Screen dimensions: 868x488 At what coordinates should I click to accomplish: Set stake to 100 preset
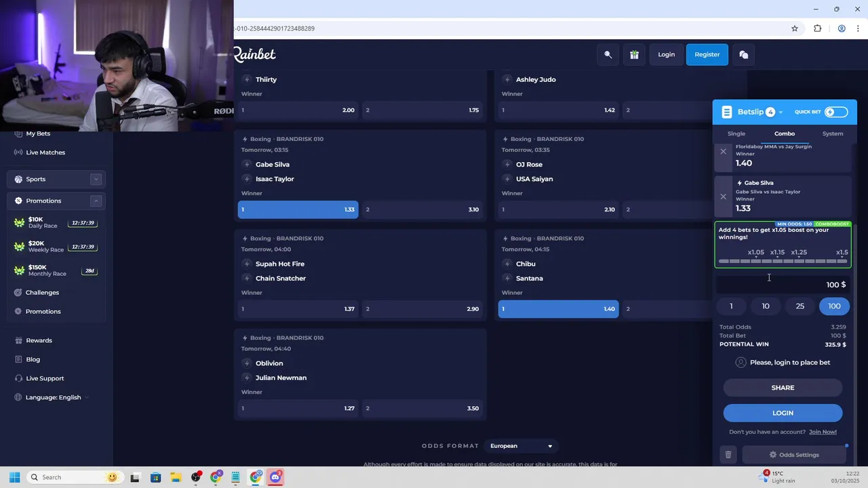coord(834,306)
